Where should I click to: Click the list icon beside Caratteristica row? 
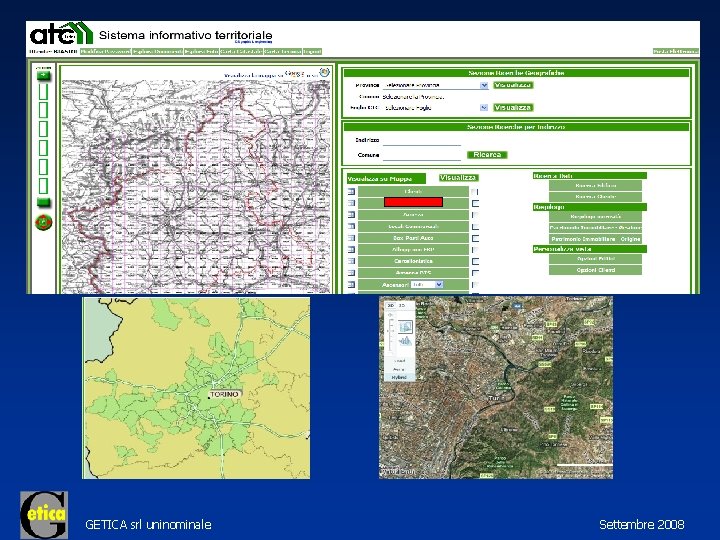351,261
